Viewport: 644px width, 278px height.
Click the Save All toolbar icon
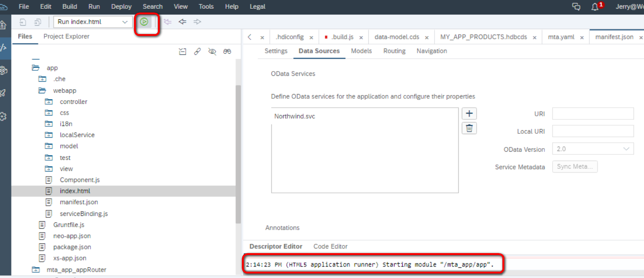pos(38,22)
